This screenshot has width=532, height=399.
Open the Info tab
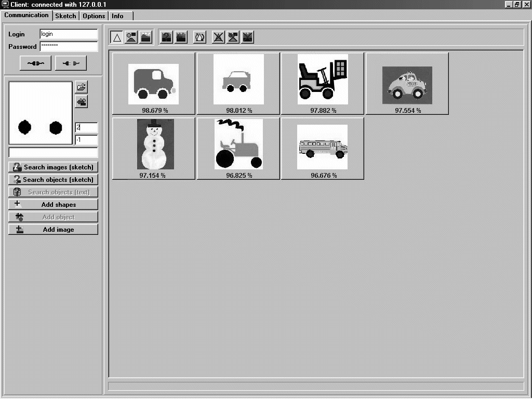[x=118, y=16]
